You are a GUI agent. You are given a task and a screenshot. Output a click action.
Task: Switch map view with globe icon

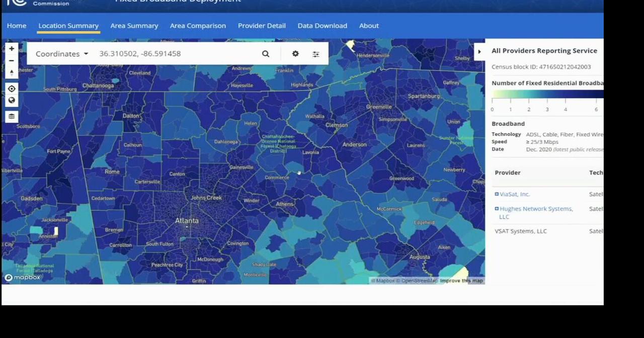point(12,100)
